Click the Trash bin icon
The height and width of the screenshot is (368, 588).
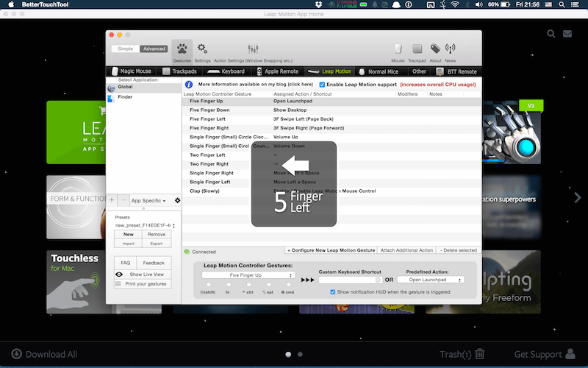tap(480, 354)
